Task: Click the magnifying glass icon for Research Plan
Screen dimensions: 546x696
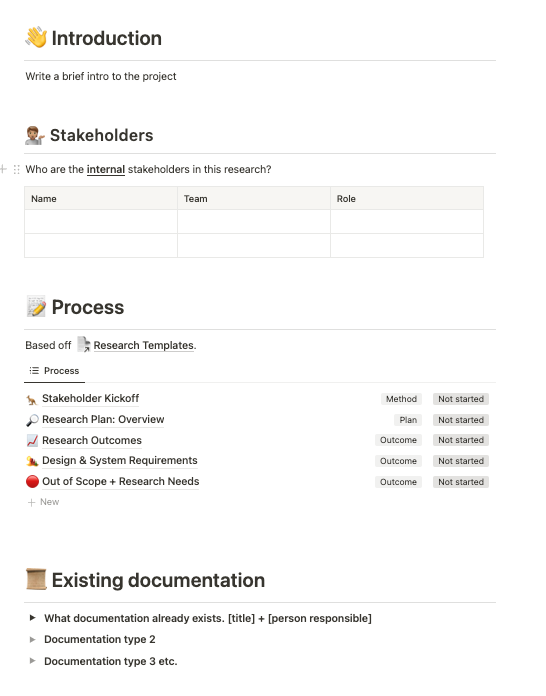Action: [32, 420]
